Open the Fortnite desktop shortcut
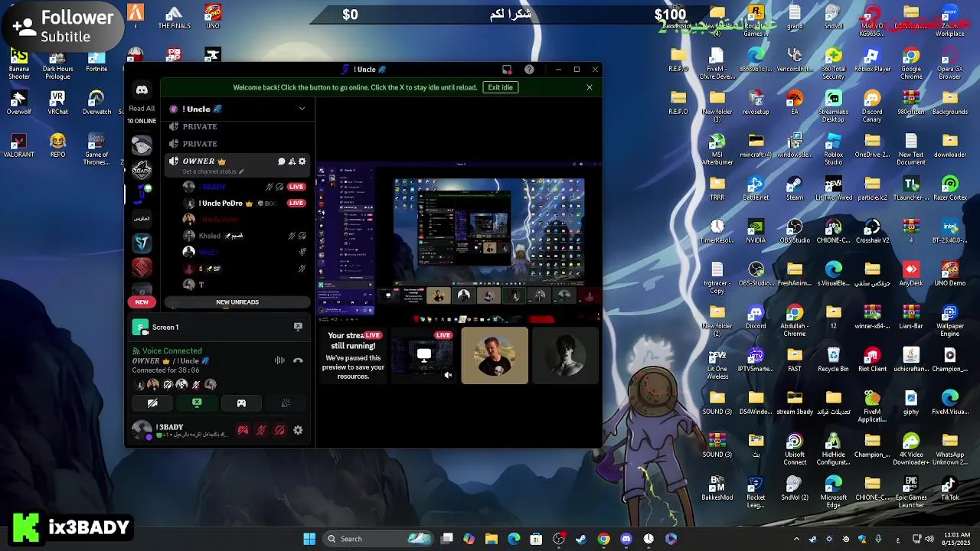 (96, 61)
